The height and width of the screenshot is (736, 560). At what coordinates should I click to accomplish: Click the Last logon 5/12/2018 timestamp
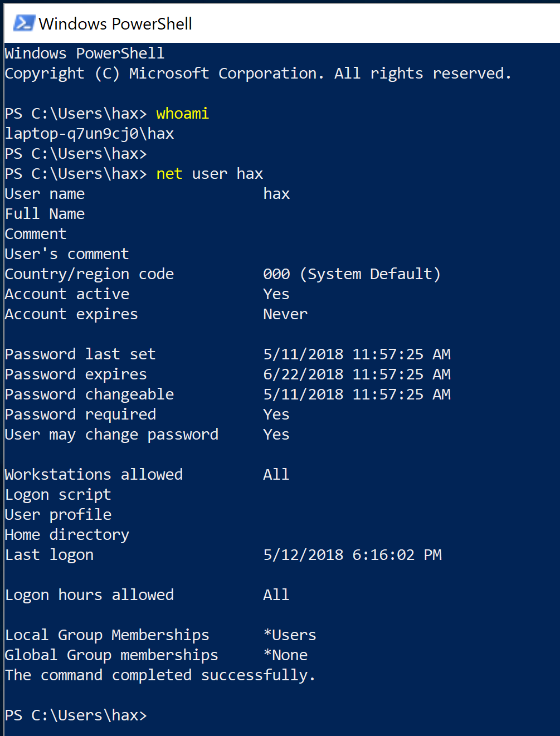click(352, 555)
